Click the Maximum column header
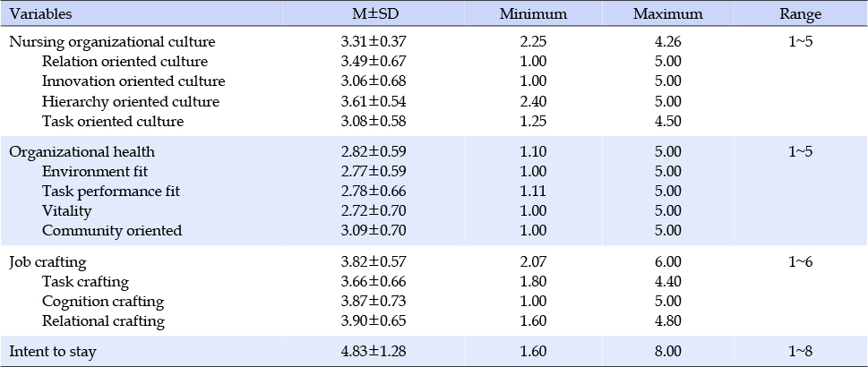This screenshot has height=367, width=868. click(667, 14)
